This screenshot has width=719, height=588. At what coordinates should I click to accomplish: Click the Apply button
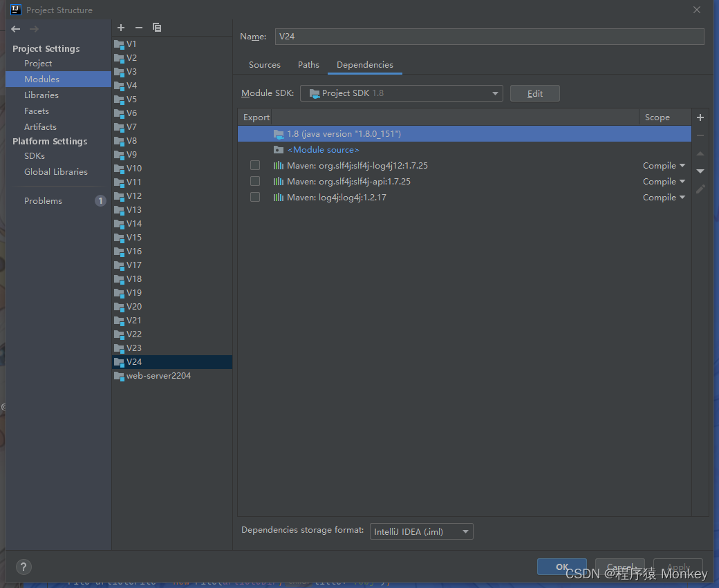pyautogui.click(x=678, y=567)
